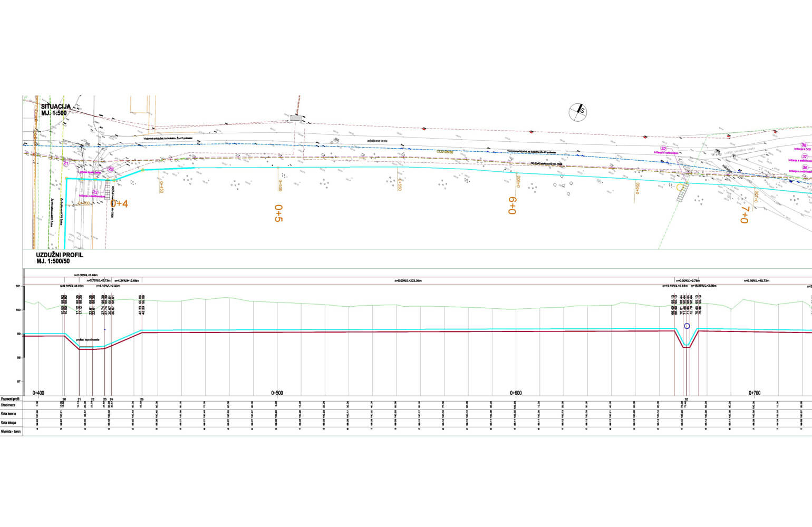Click the Stacionaza row header
The image size is (812, 527).
tap(8, 405)
